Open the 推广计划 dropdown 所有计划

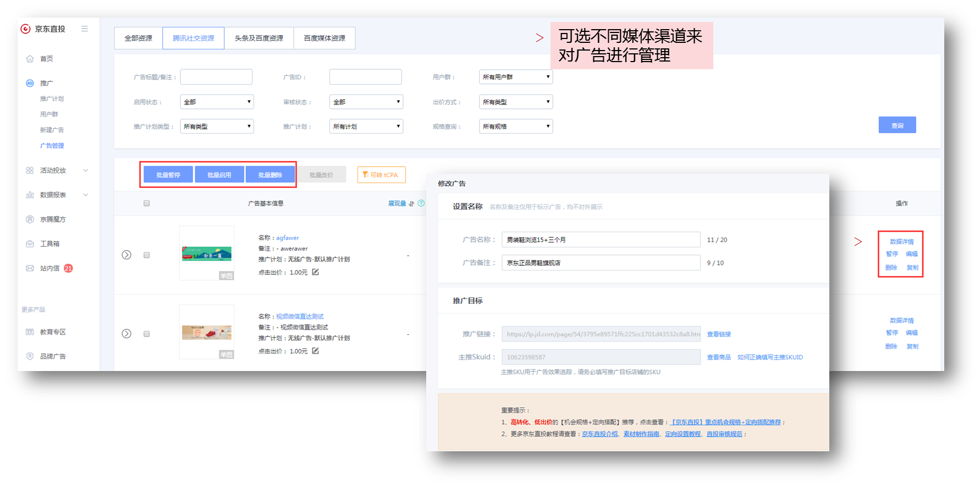(366, 126)
